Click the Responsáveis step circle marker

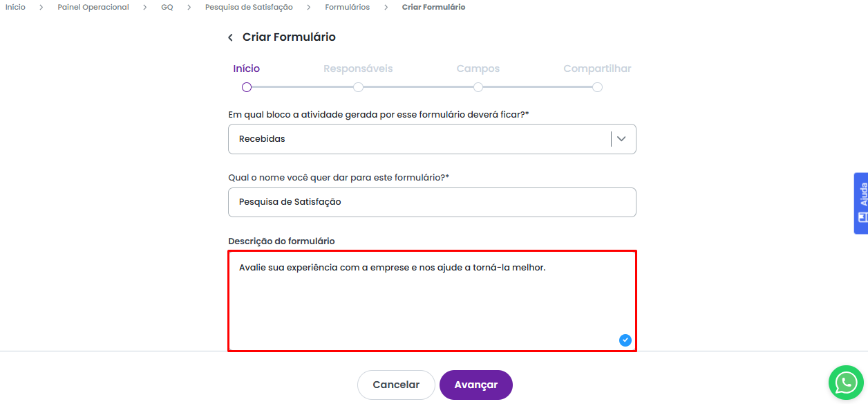(358, 87)
